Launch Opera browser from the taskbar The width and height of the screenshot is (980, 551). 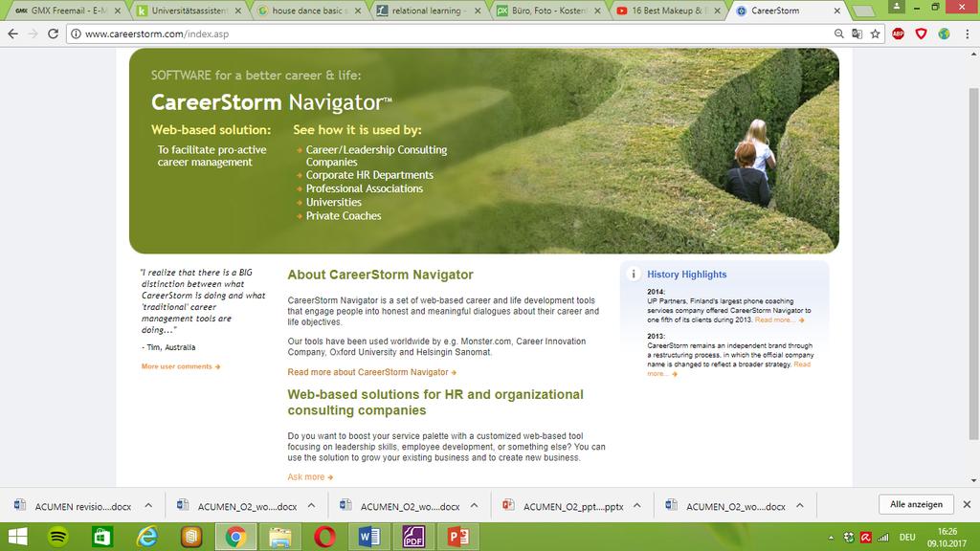point(324,537)
